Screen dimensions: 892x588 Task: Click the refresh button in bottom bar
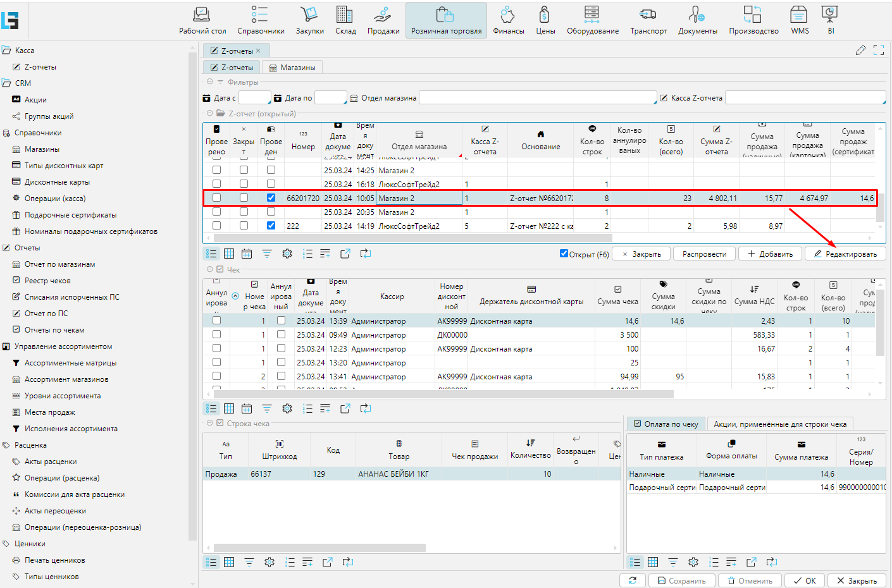click(x=633, y=580)
